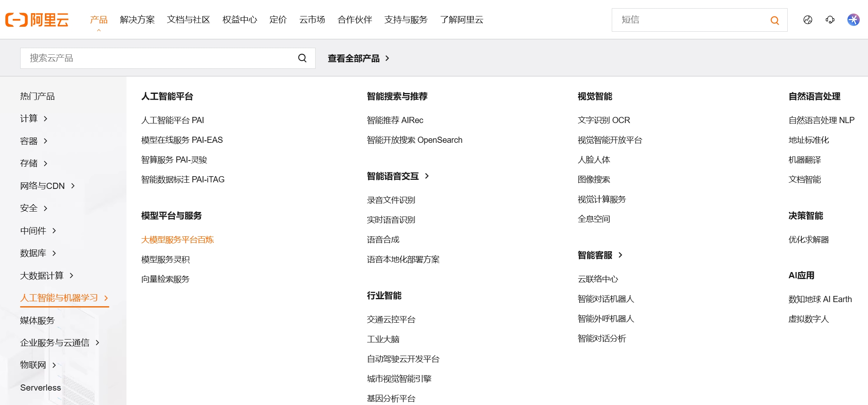
Task: Open 智能数据标注 PAI-iTAG
Action: point(183,179)
